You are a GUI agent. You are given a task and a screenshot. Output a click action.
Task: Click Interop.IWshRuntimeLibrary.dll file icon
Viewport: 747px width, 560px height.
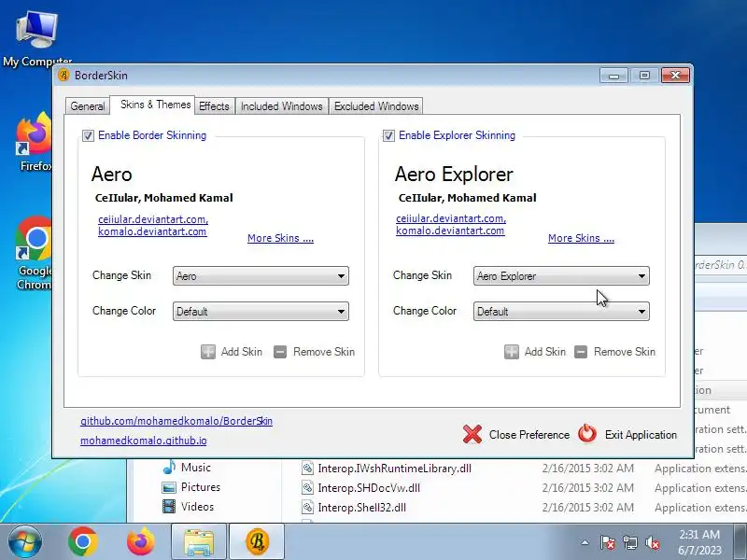tap(307, 469)
